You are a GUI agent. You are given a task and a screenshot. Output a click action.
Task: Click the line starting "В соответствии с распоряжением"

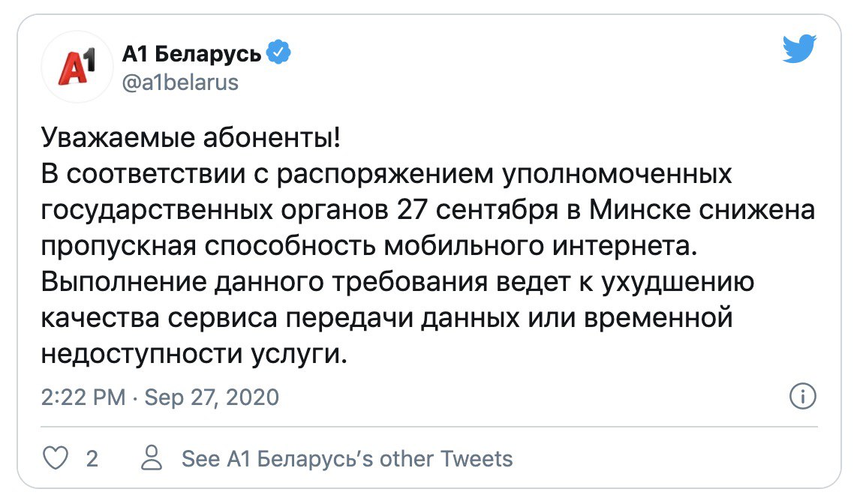(386, 175)
